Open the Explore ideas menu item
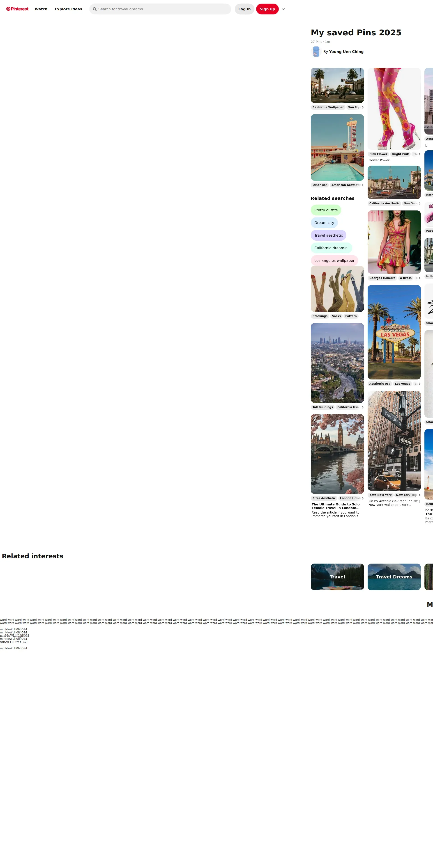 tap(68, 9)
